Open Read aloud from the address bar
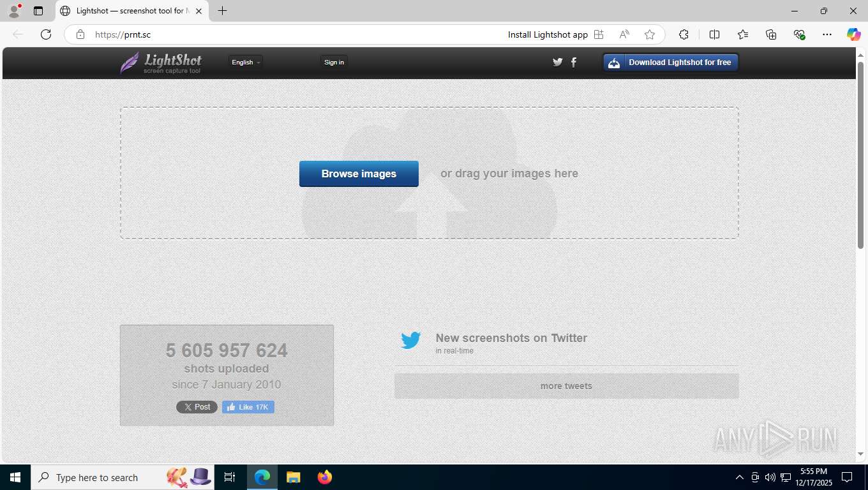Screen dimensions: 868x490 [624, 34]
